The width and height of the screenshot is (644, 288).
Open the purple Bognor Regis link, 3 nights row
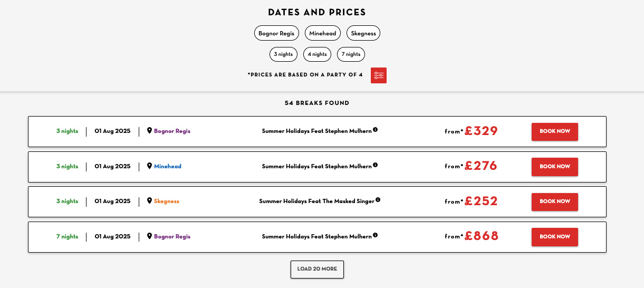tap(172, 131)
